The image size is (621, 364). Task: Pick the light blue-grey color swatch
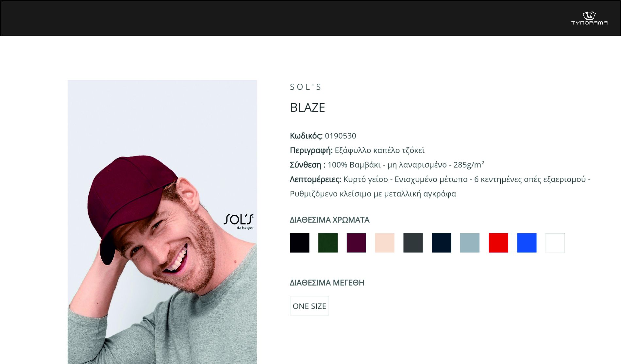pyautogui.click(x=470, y=243)
